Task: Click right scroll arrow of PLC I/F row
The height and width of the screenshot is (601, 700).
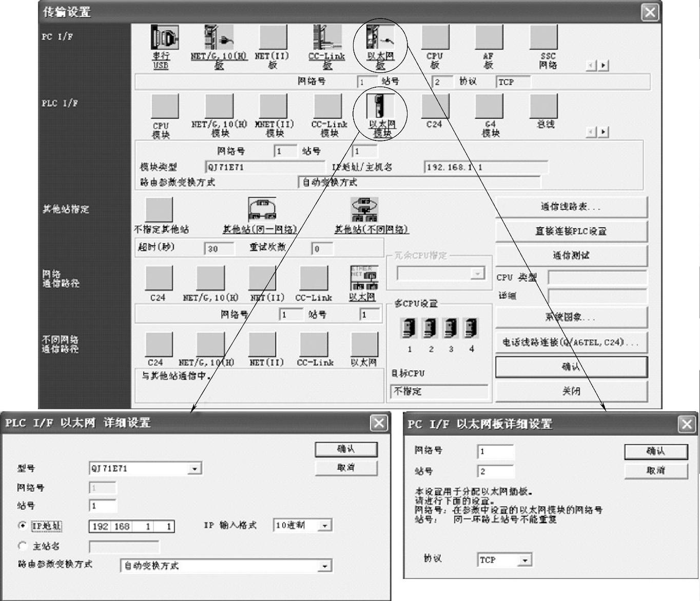Action: tap(604, 132)
